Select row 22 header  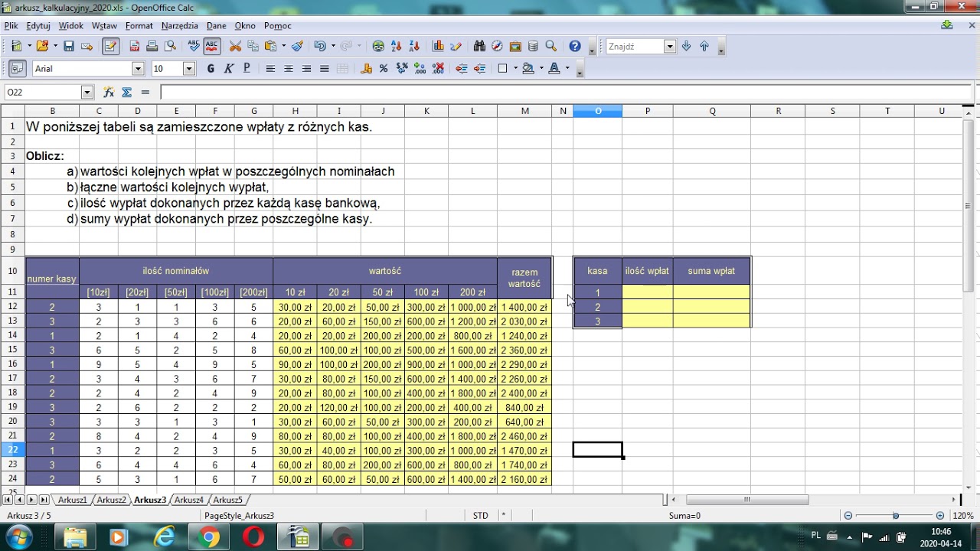click(x=13, y=450)
